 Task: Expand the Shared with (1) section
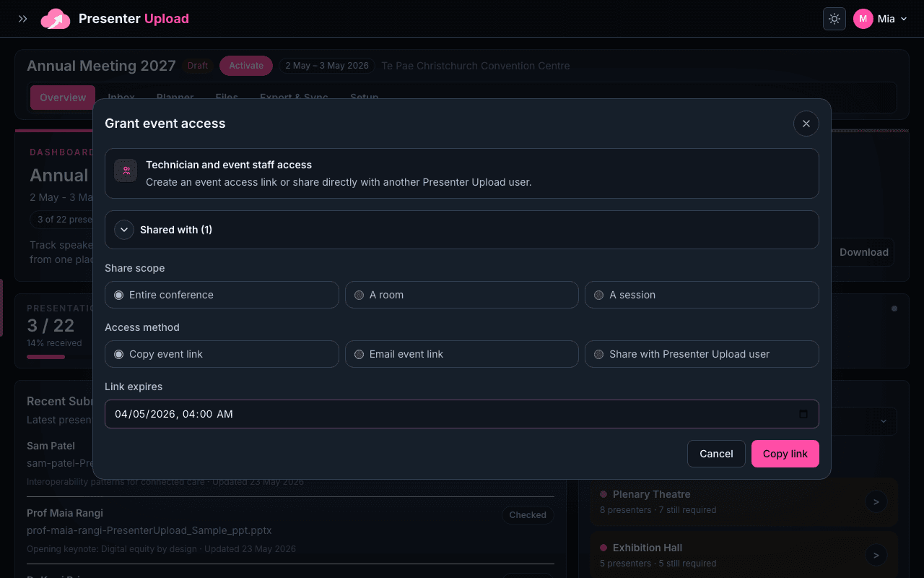click(462, 230)
